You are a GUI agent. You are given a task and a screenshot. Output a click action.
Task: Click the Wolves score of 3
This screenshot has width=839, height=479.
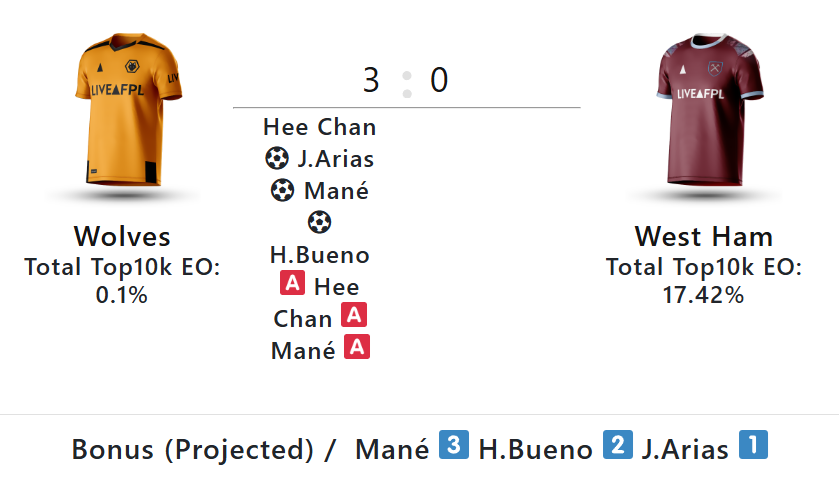(x=371, y=80)
